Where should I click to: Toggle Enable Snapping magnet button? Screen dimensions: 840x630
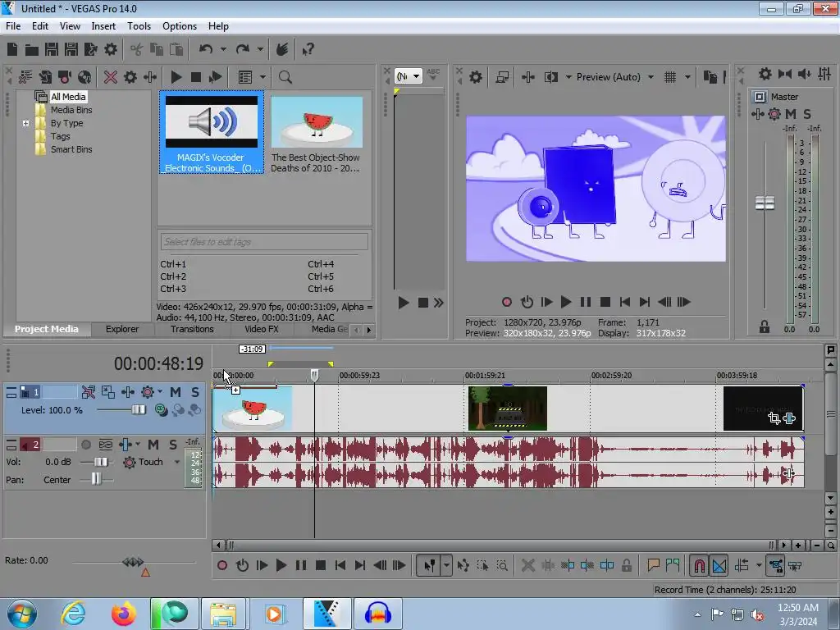pos(699,565)
